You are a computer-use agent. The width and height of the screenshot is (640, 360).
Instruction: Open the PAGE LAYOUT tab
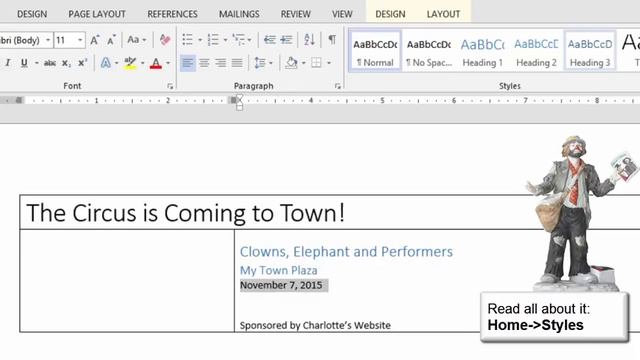point(97,14)
